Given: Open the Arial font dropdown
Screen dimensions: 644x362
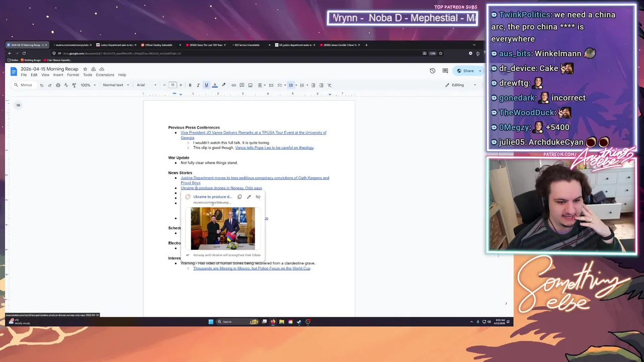Looking at the screenshot, I should click(x=147, y=85).
